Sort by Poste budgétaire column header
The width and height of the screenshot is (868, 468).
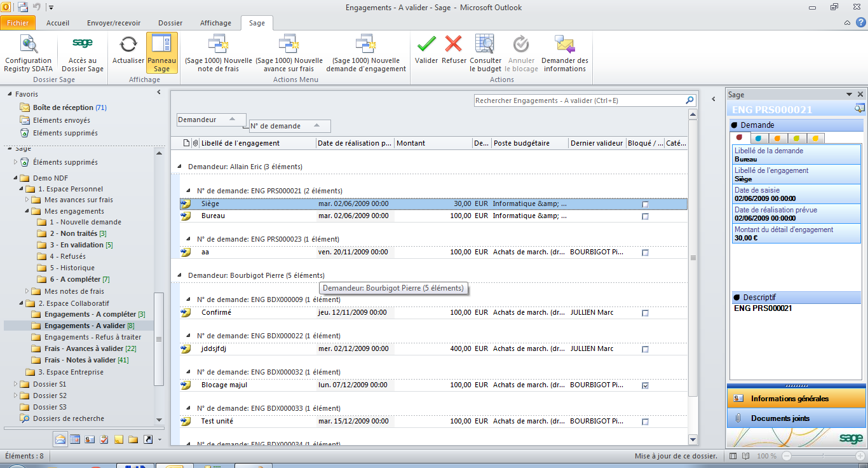pyautogui.click(x=530, y=143)
